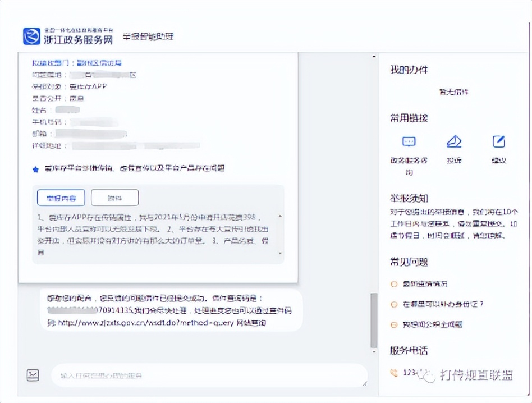
Task: Click the phone icon under 服务电话
Action: point(393,372)
